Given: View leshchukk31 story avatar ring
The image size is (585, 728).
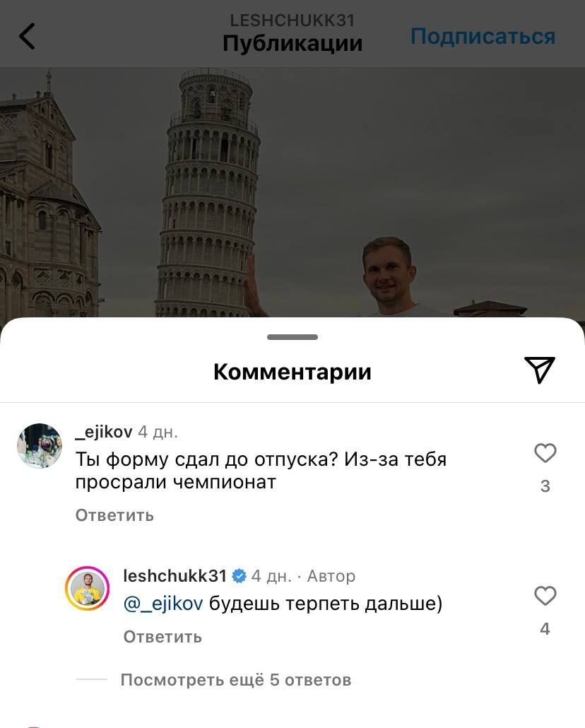Looking at the screenshot, I should (x=88, y=588).
